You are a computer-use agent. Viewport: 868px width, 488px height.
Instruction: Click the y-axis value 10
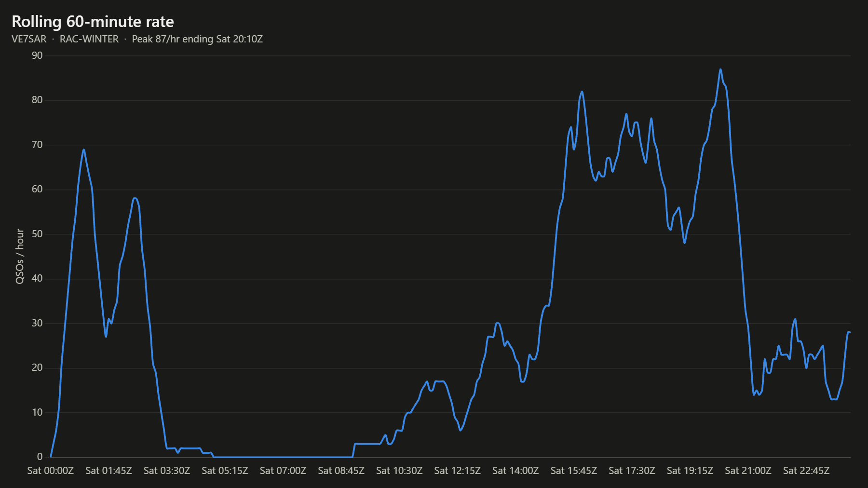pos(37,412)
